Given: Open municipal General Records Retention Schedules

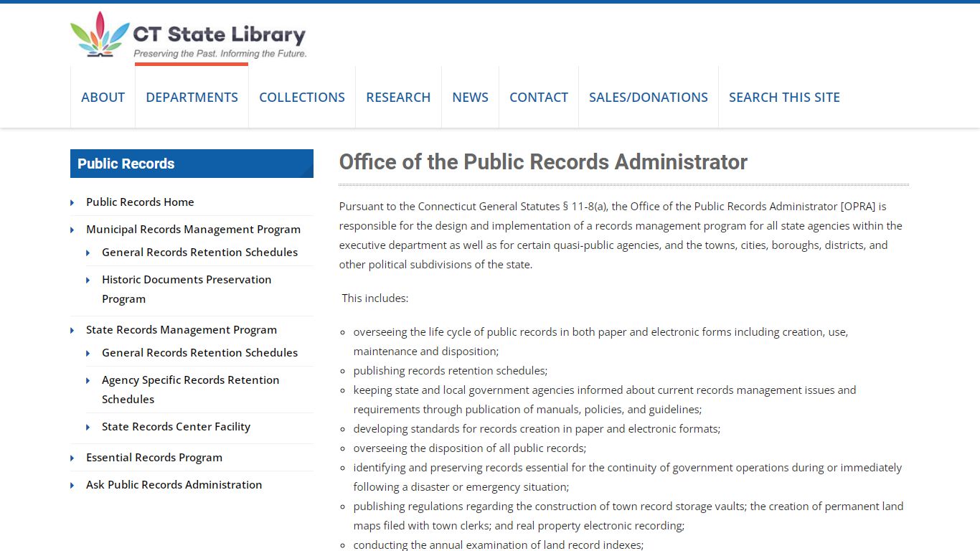Looking at the screenshot, I should point(199,253).
